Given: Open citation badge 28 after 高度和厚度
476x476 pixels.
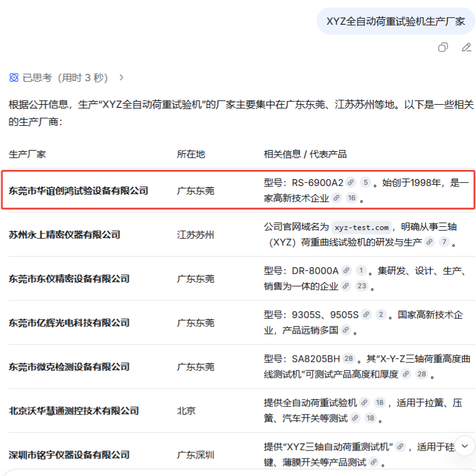Looking at the screenshot, I should pos(421,374).
